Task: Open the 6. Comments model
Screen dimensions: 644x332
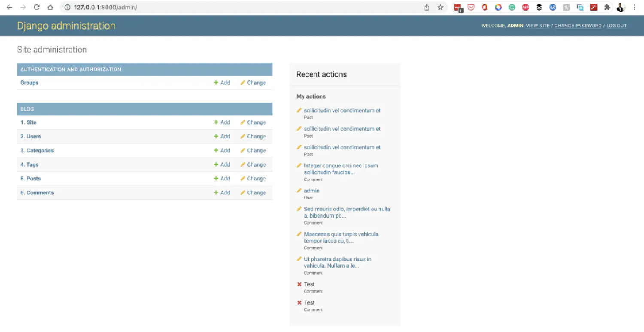Action: coord(37,193)
